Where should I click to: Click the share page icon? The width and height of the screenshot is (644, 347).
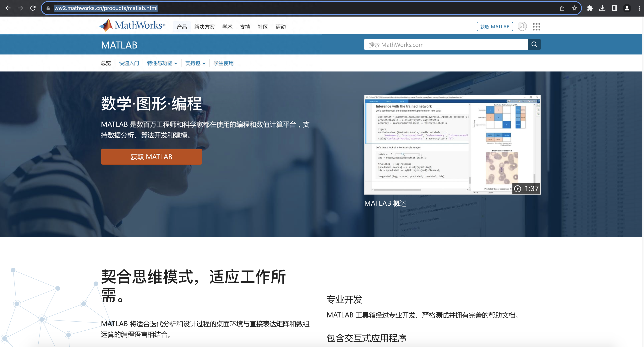click(x=562, y=8)
